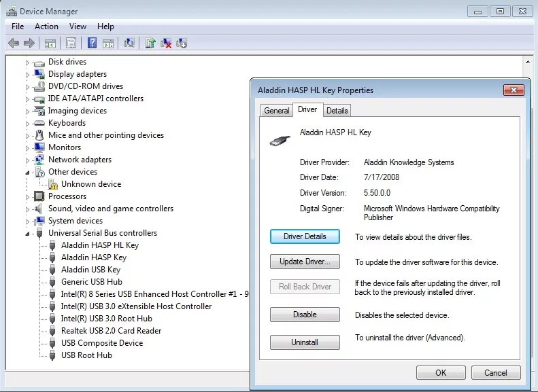The width and height of the screenshot is (538, 392).
Task: Open the Action menu
Action: tap(46, 26)
